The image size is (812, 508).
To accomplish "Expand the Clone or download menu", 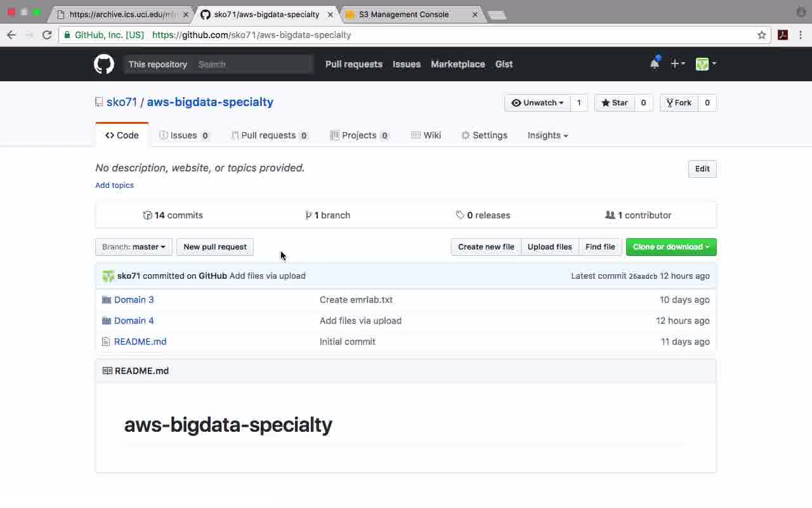I will tap(671, 247).
